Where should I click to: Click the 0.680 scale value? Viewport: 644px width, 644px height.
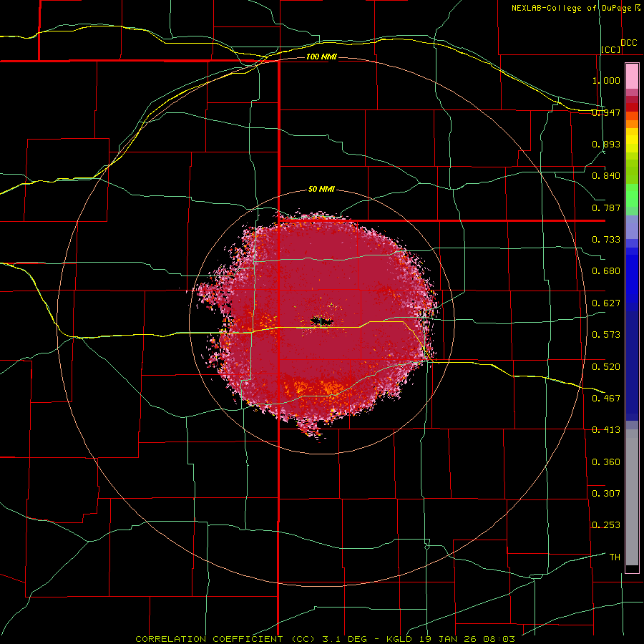606,271
